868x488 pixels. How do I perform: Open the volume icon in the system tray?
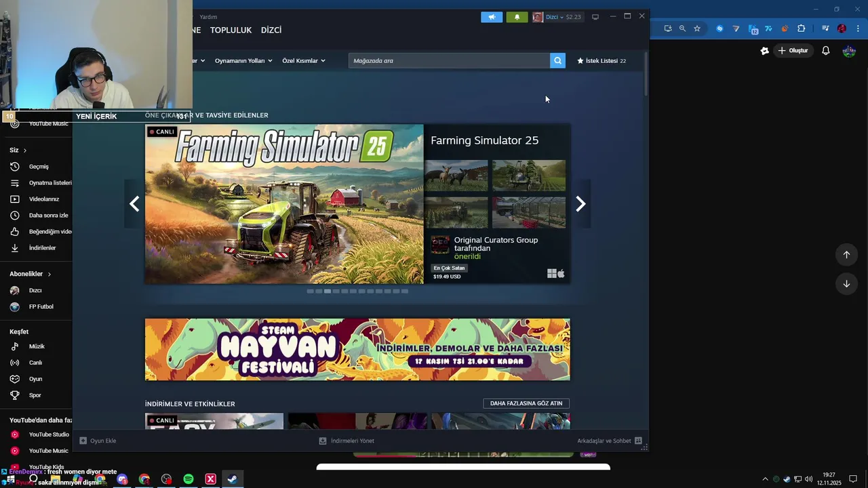[x=808, y=479]
